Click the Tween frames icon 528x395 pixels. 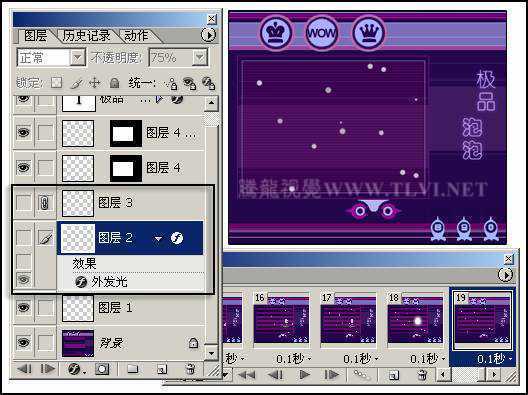pyautogui.click(x=362, y=374)
